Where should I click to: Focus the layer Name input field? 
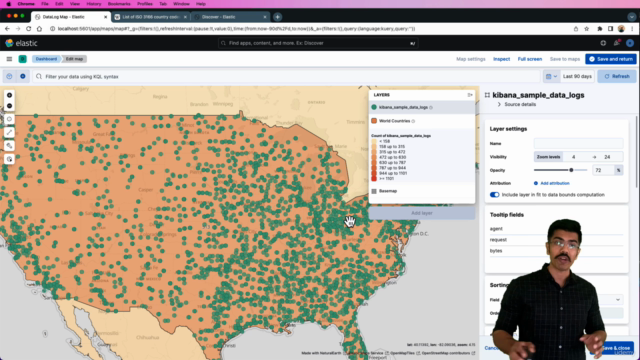578,143
